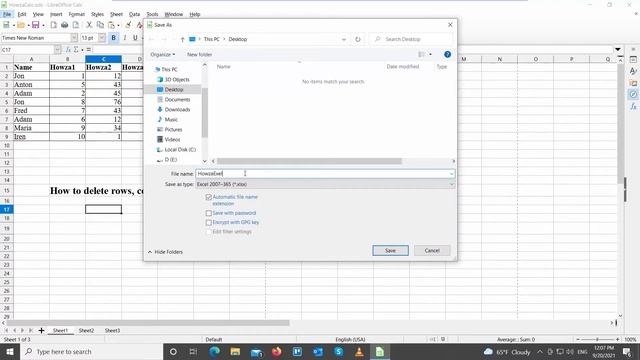Switch to the Sheet3 tab
This screenshot has height=360, width=640.
click(112, 330)
